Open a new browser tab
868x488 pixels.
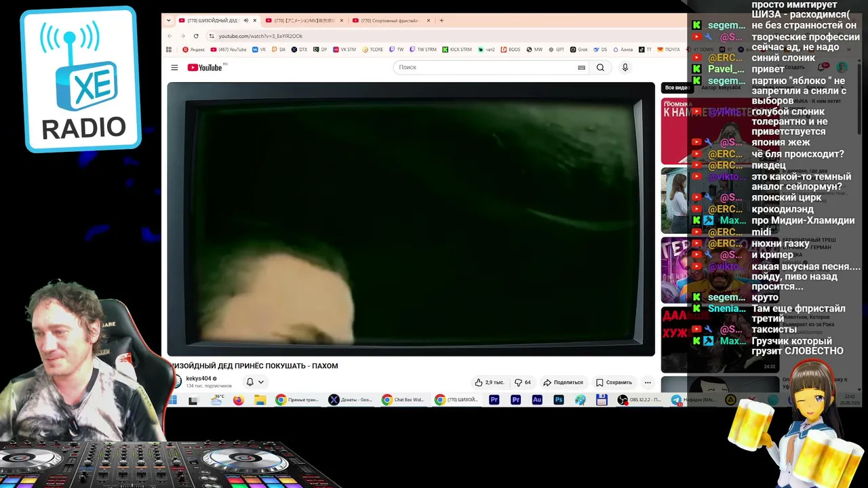tap(441, 20)
